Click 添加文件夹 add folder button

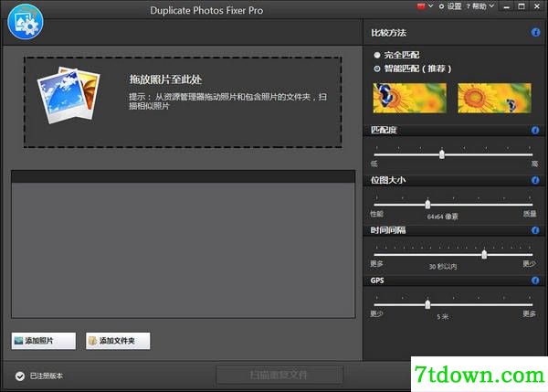pos(118,341)
